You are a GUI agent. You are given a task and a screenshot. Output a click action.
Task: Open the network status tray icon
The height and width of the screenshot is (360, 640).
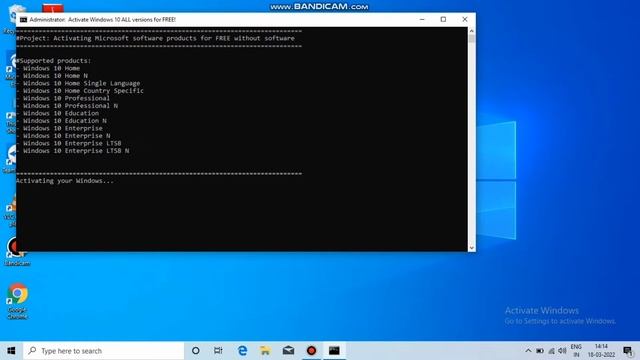pos(551,351)
